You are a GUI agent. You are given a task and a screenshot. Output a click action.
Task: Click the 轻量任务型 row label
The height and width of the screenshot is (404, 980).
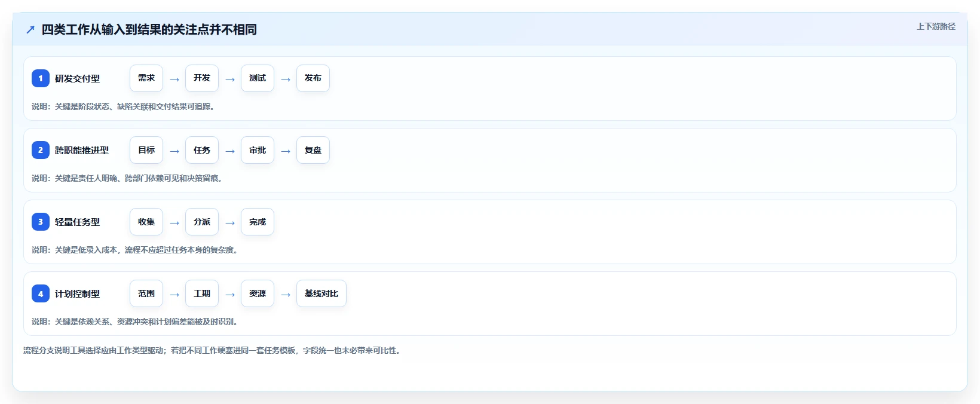[78, 222]
